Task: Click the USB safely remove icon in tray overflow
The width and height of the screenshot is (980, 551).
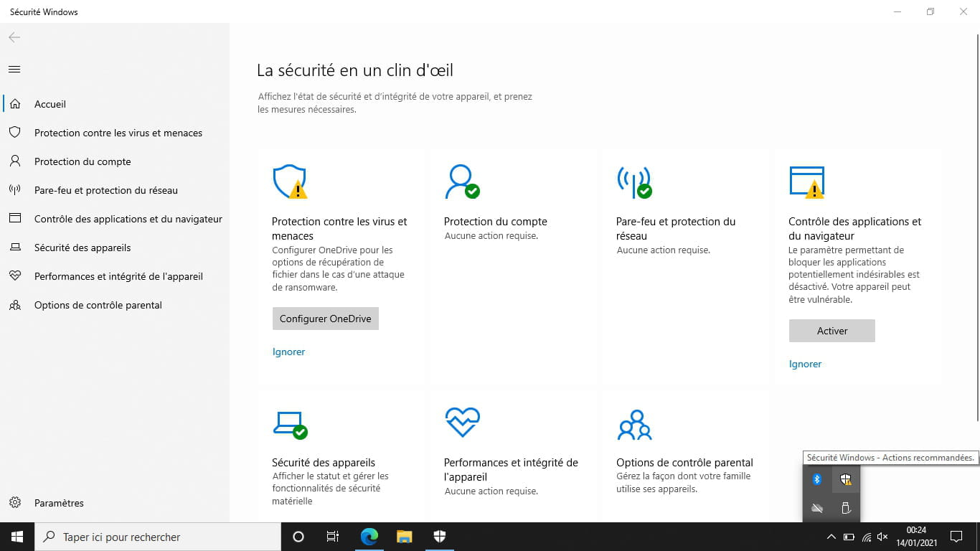Action: point(845,508)
